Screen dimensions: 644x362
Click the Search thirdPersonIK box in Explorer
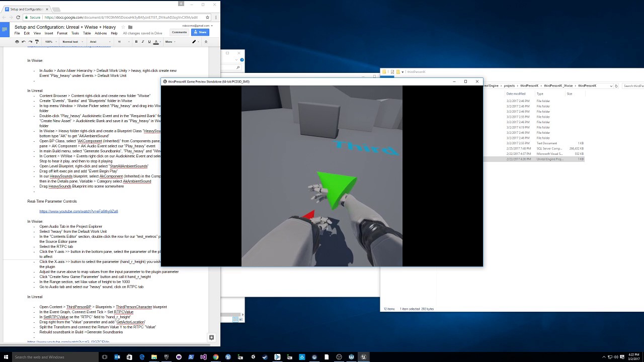[x=633, y=86]
